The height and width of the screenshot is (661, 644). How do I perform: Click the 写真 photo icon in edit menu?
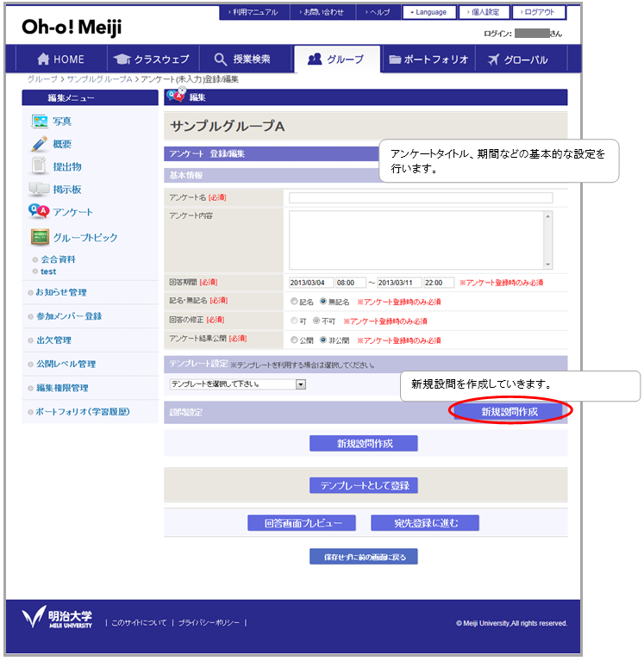[x=40, y=122]
